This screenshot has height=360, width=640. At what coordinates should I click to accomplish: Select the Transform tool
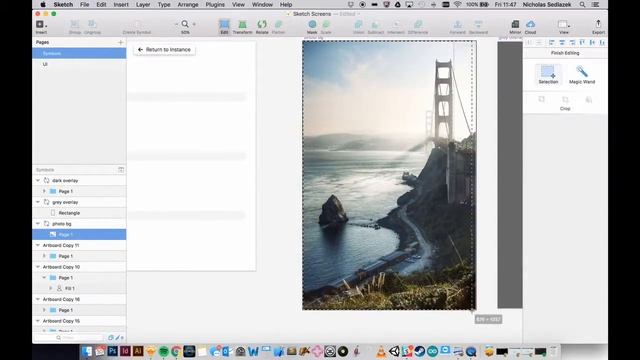[242, 27]
